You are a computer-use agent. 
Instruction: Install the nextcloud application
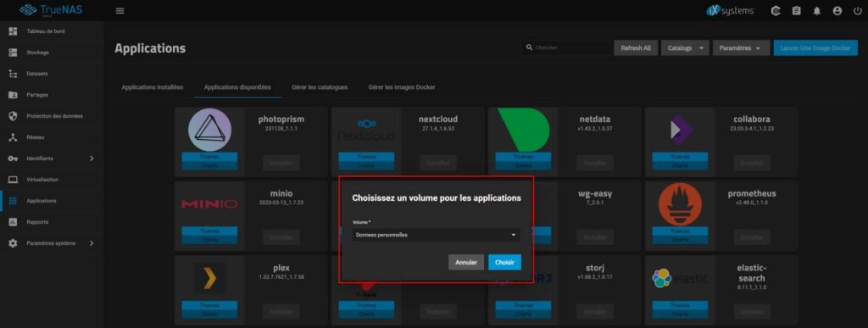pos(438,163)
